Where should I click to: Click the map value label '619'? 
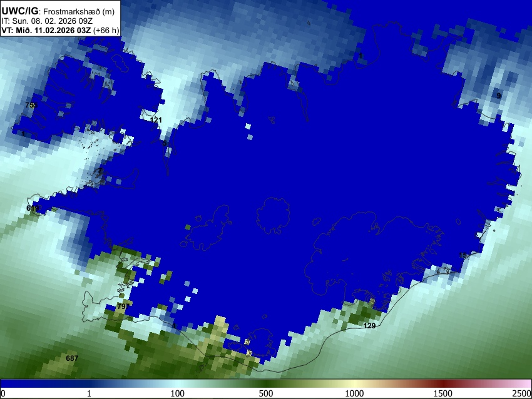pos(33,208)
